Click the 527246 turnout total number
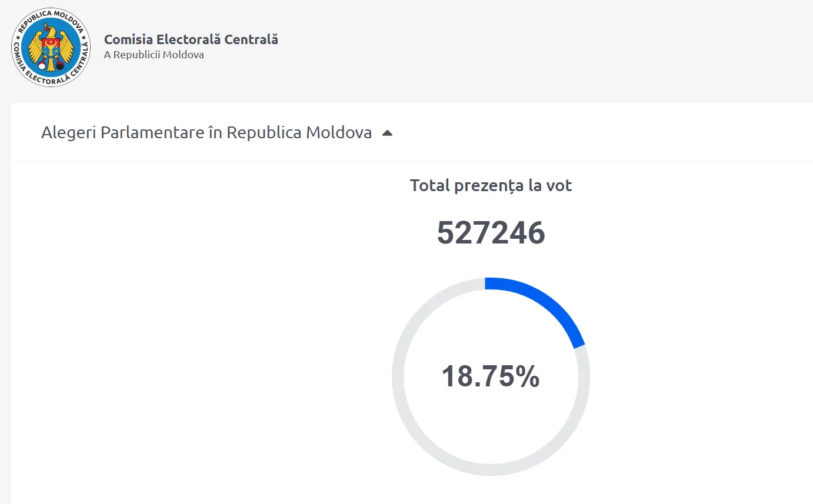Viewport: 813px width, 504px height. point(491,233)
